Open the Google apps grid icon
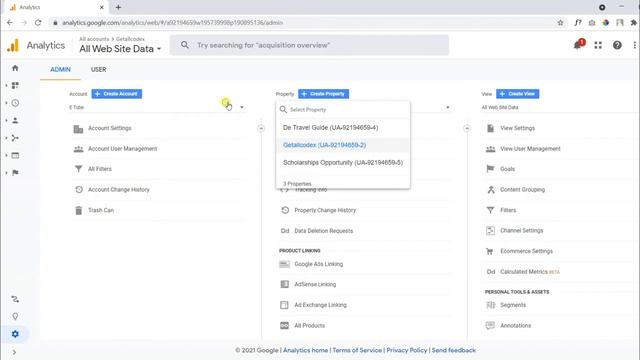 598,45
